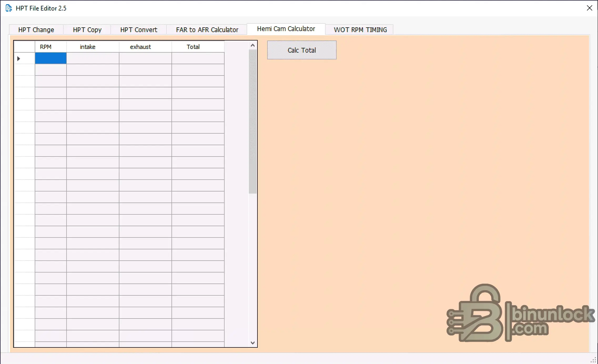This screenshot has width=598, height=364.
Task: Open the HPT Copy tab
Action: point(87,30)
